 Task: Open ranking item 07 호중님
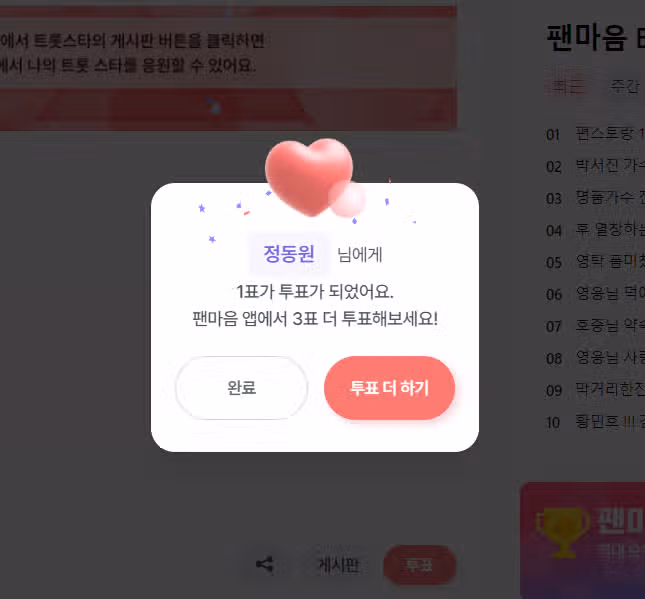coord(595,326)
